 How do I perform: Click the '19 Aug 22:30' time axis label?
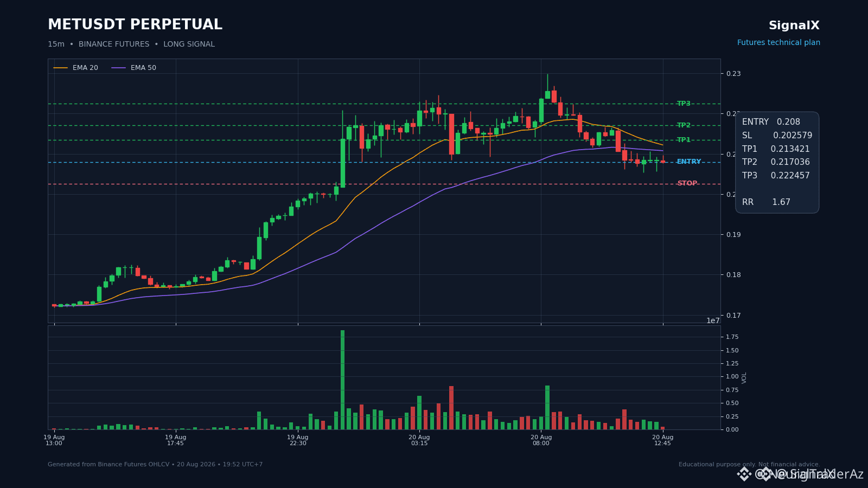298,440
